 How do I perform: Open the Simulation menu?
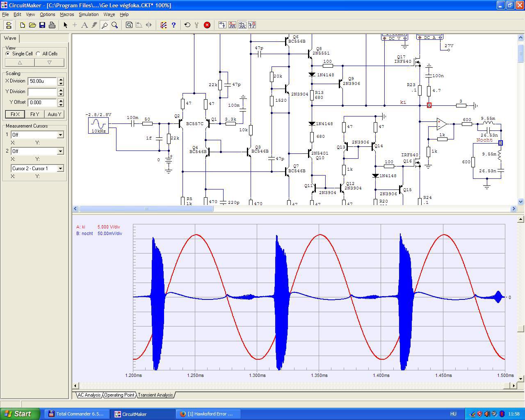tap(89, 14)
